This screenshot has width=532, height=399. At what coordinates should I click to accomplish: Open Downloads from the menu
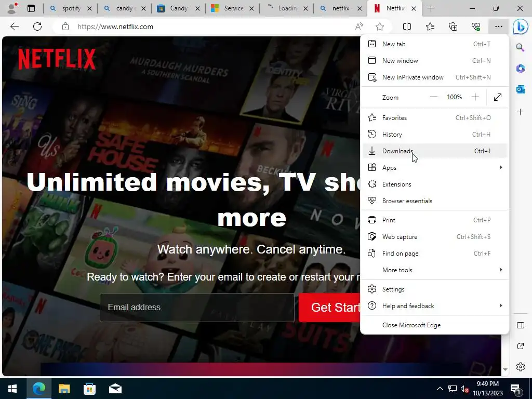click(435, 151)
